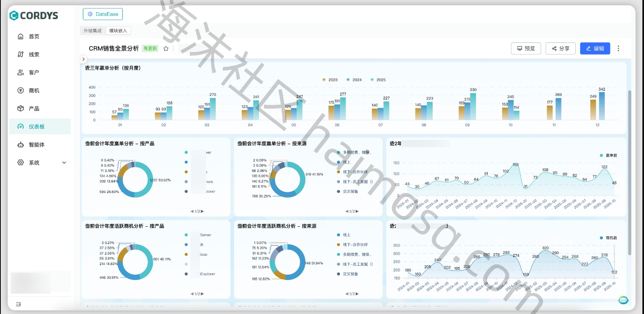This screenshot has width=644, height=314.
Task: Toggle the 2023 legend series
Action: click(330, 80)
